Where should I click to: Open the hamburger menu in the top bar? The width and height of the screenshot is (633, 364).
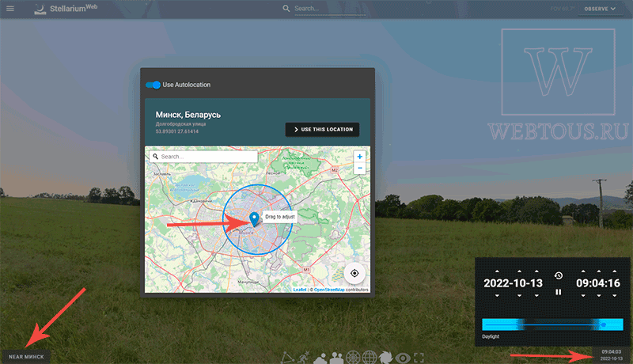point(10,9)
